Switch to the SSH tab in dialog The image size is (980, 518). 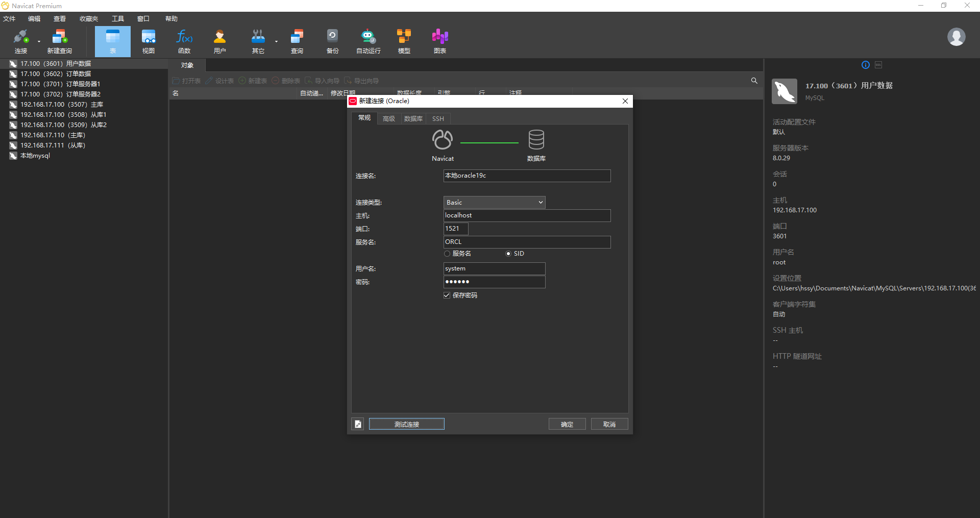point(438,119)
